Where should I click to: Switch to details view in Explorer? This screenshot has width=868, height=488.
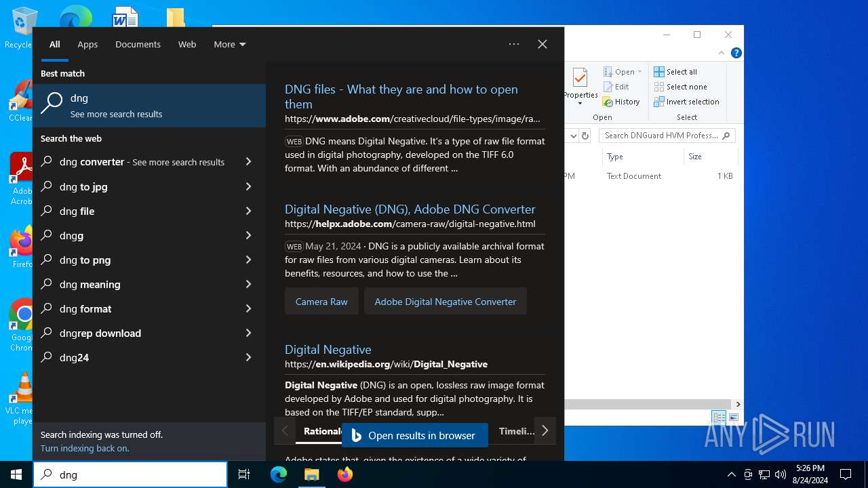(x=719, y=417)
